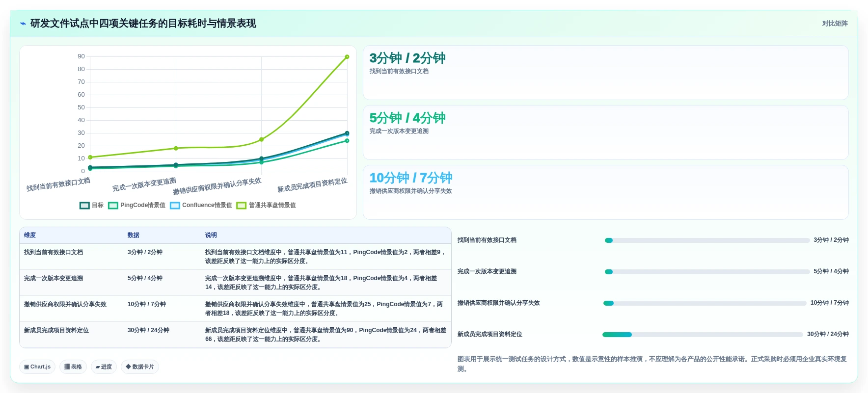
Task: Open the 10分钟 / 7分钟 data card
Action: tap(605, 192)
